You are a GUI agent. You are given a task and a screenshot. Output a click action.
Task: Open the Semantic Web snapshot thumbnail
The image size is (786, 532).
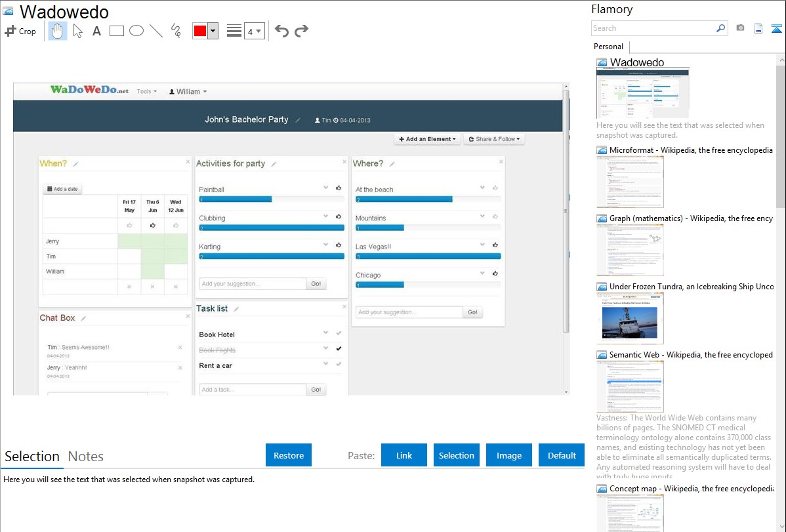pos(630,386)
